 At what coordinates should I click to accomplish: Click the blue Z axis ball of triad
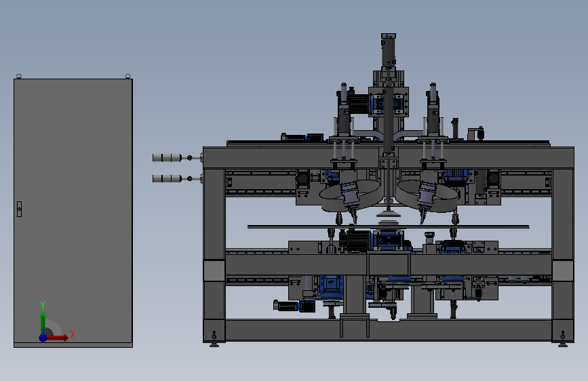[43, 338]
